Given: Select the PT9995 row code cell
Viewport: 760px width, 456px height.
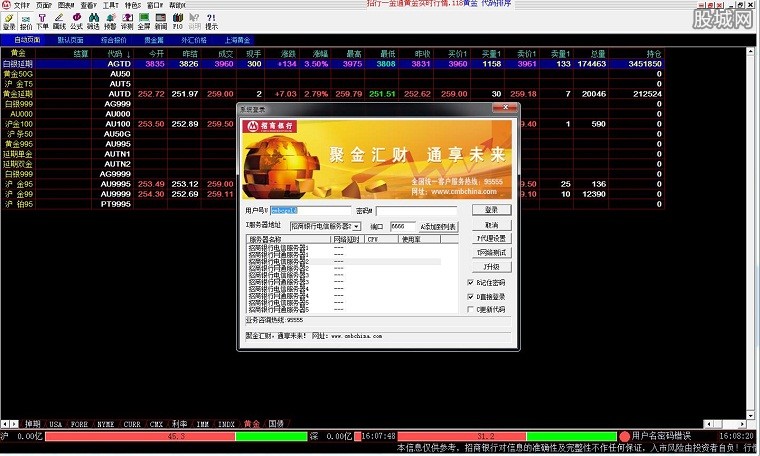Looking at the screenshot, I should [115, 204].
